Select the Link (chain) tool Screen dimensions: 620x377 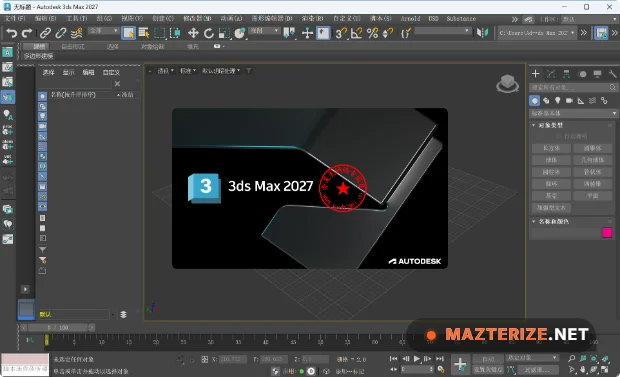[x=45, y=33]
